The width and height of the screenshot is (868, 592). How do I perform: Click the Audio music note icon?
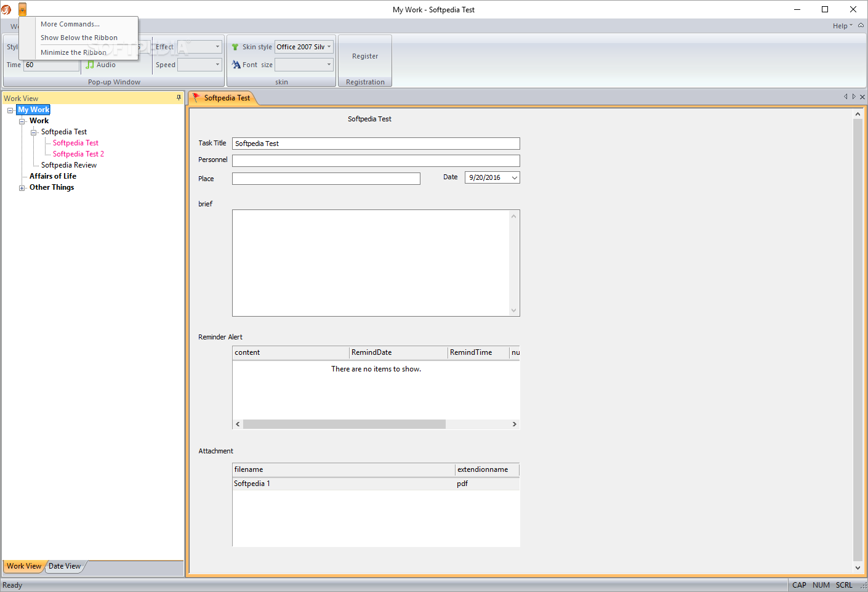(90, 65)
